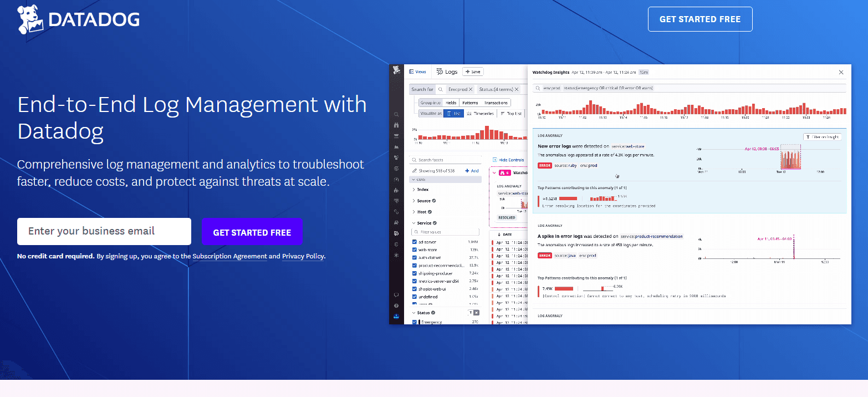Select the Fields group-into tab
The image size is (868, 397).
click(x=451, y=103)
